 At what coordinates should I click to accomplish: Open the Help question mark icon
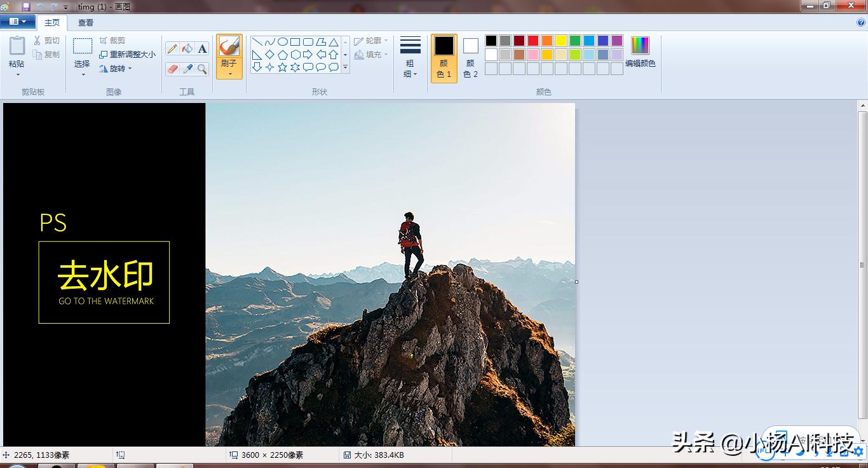861,22
